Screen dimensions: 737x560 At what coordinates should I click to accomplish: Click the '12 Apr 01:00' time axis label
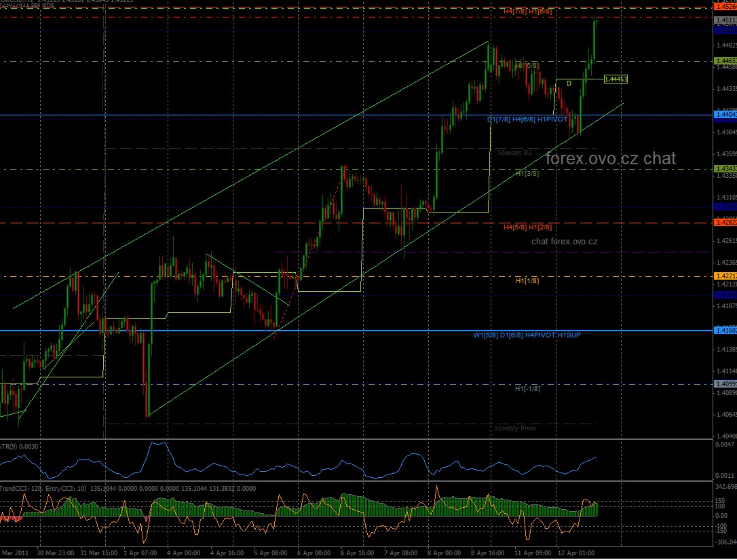[576, 553]
